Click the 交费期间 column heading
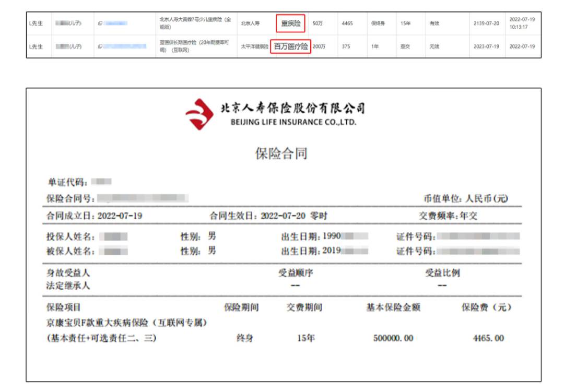 coord(304,307)
